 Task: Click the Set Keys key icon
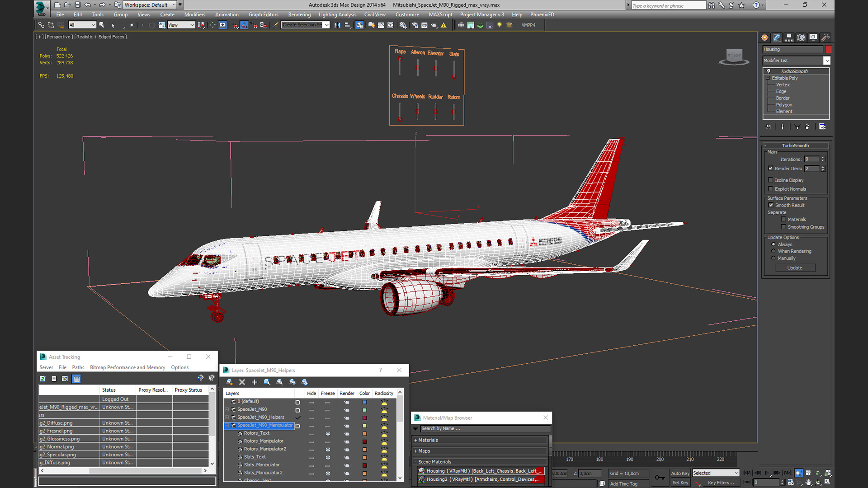click(660, 478)
